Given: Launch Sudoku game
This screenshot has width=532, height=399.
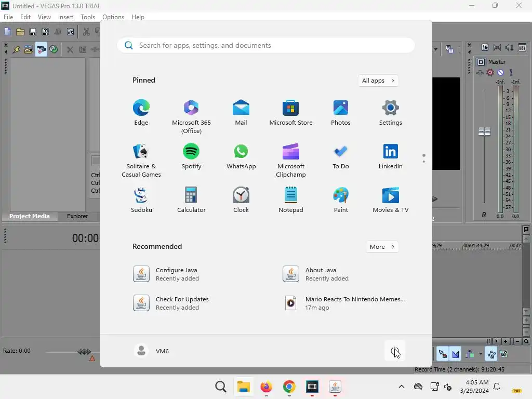Looking at the screenshot, I should click(141, 200).
